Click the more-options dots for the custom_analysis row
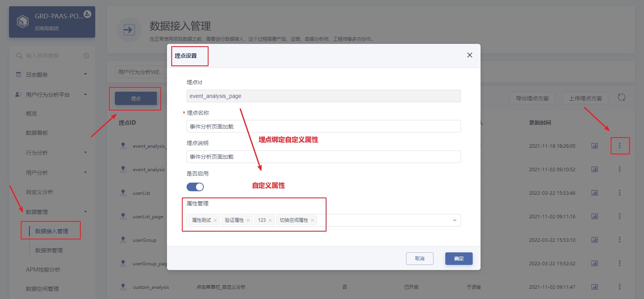The width and height of the screenshot is (644, 299). (x=620, y=287)
